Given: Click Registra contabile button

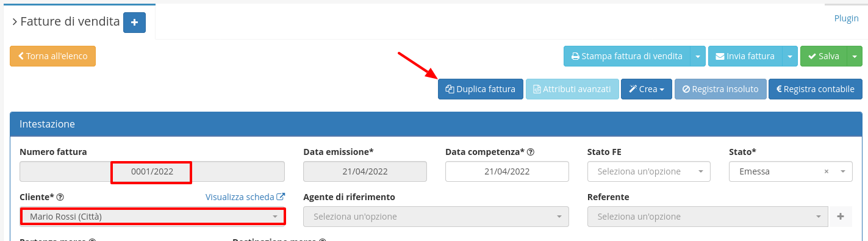Looking at the screenshot, I should pos(815,89).
